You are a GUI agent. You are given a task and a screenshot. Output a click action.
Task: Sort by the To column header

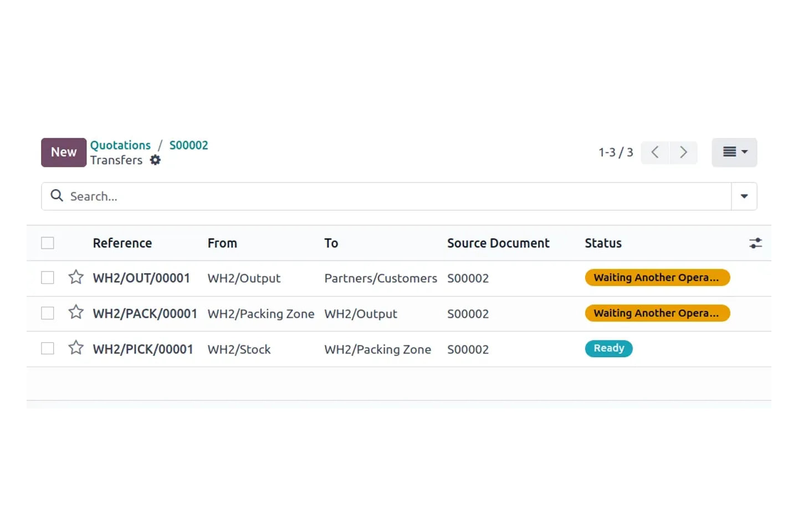coord(331,243)
